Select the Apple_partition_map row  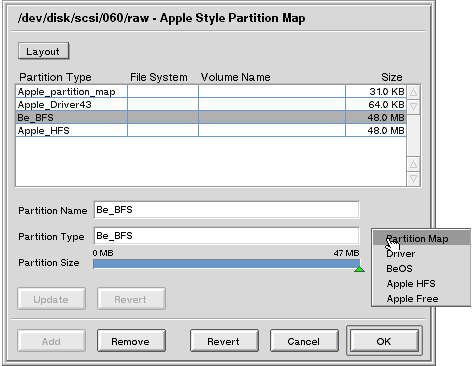pos(211,91)
